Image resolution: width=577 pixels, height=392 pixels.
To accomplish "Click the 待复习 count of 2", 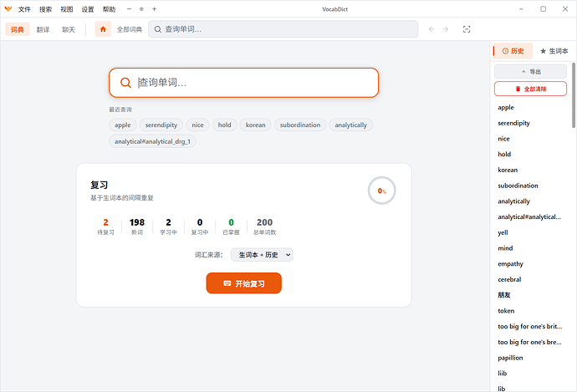I will [x=105, y=222].
